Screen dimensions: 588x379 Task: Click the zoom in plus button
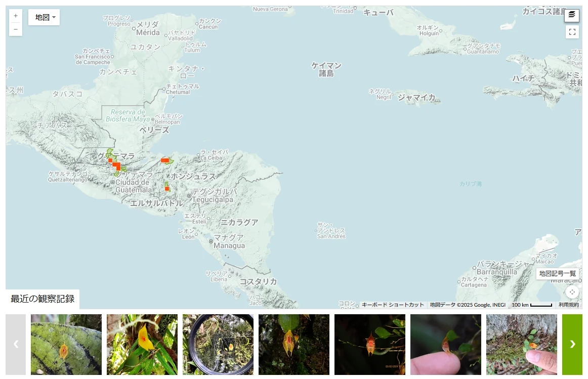point(16,16)
